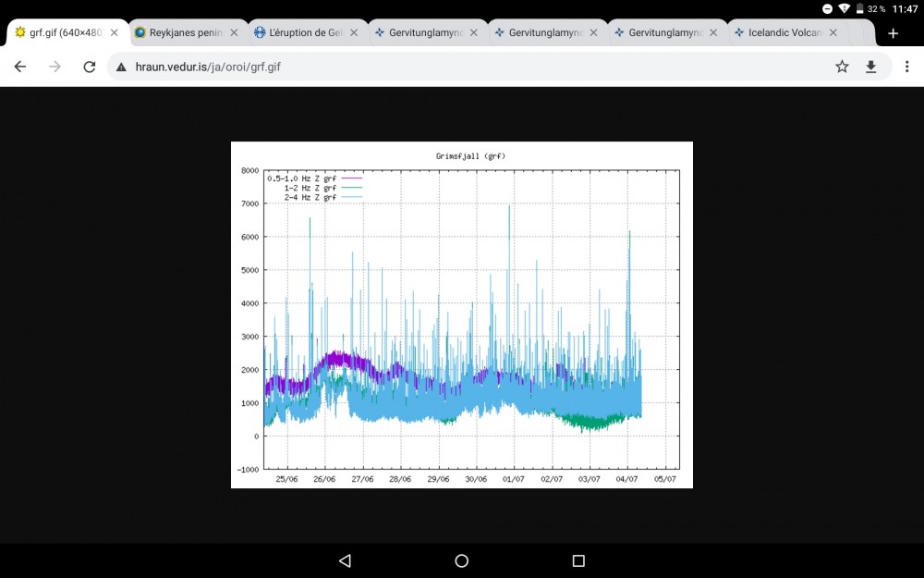Image resolution: width=924 pixels, height=578 pixels.
Task: Close the last Gervitunglamynd tab
Action: tap(713, 31)
